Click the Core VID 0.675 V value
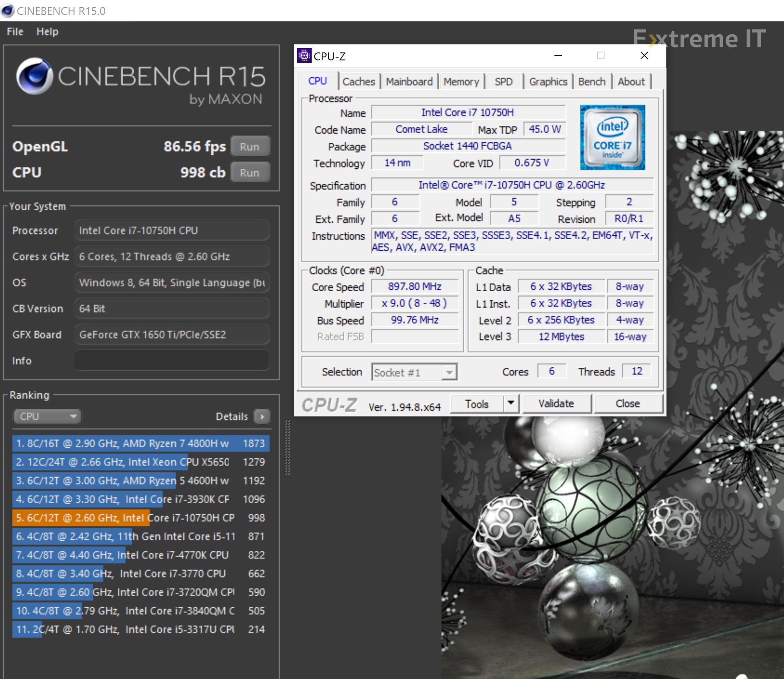Viewport: 784px width, 679px height. pyautogui.click(x=532, y=163)
